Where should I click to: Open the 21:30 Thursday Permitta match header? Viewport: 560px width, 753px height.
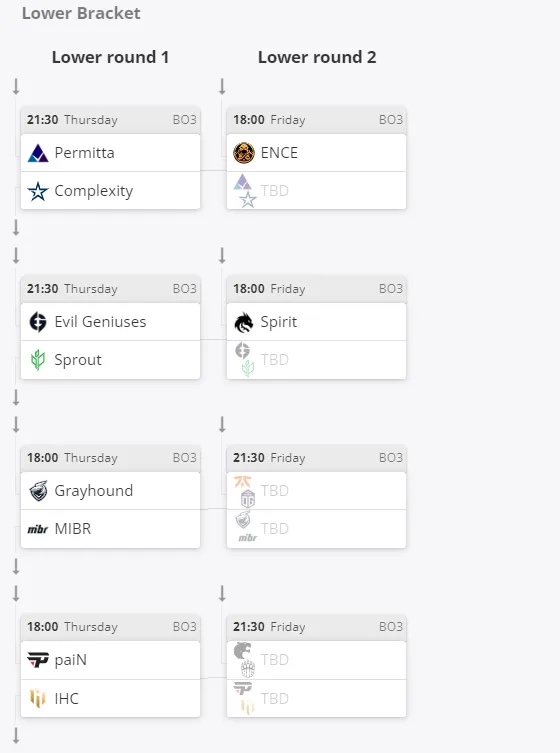[x=110, y=120]
